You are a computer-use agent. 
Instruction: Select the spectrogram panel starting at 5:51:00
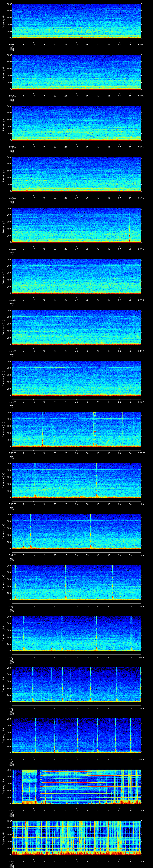77,21
